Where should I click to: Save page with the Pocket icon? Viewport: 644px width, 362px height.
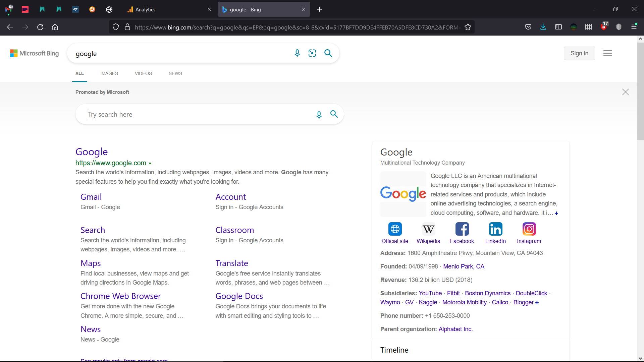click(x=528, y=27)
